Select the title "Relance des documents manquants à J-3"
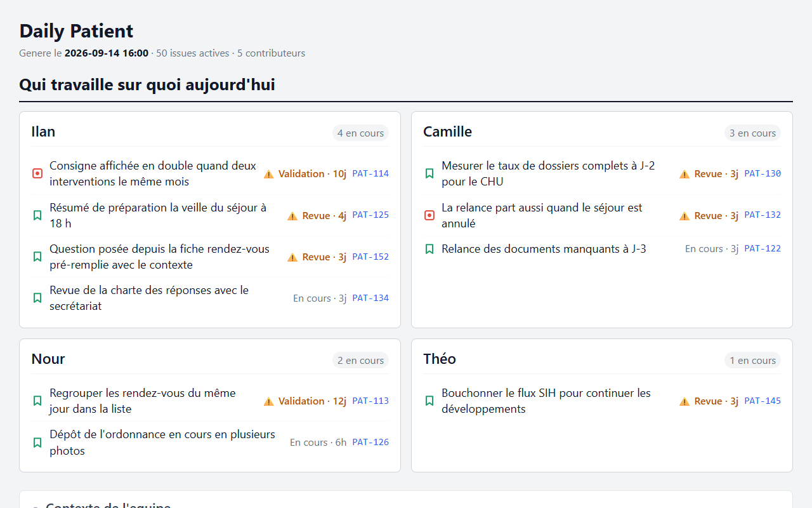 (544, 249)
